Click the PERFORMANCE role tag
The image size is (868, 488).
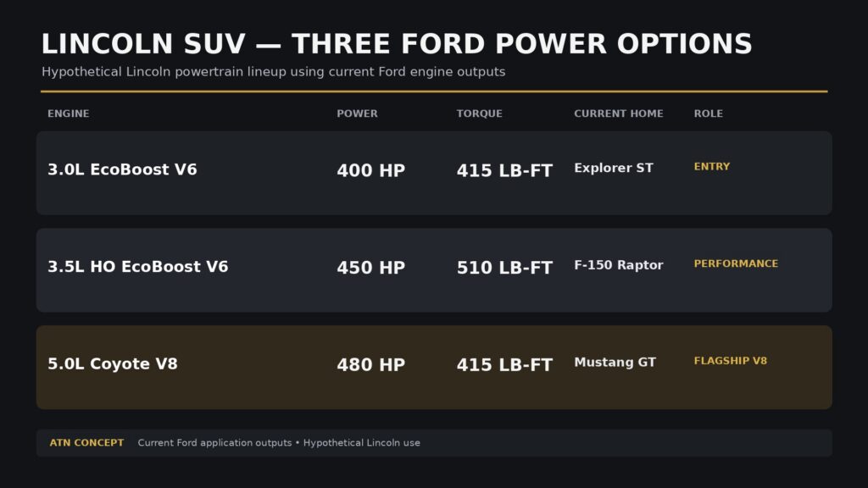[x=736, y=264]
